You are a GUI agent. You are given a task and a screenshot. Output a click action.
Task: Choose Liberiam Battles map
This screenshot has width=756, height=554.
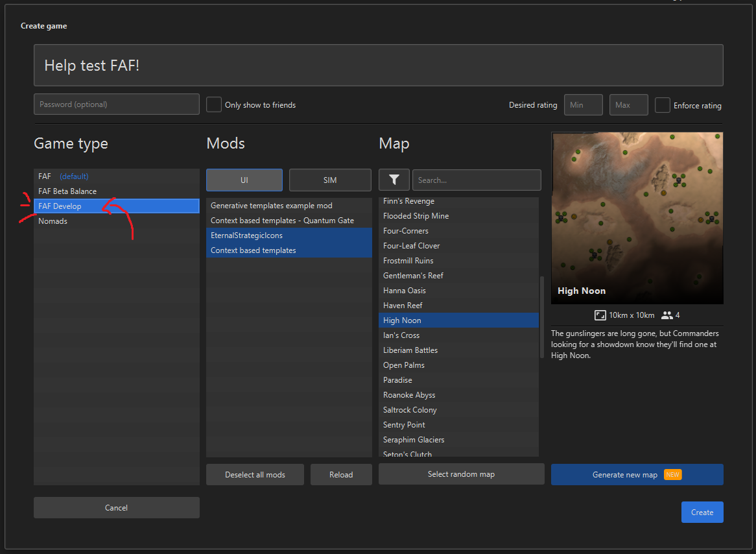458,350
